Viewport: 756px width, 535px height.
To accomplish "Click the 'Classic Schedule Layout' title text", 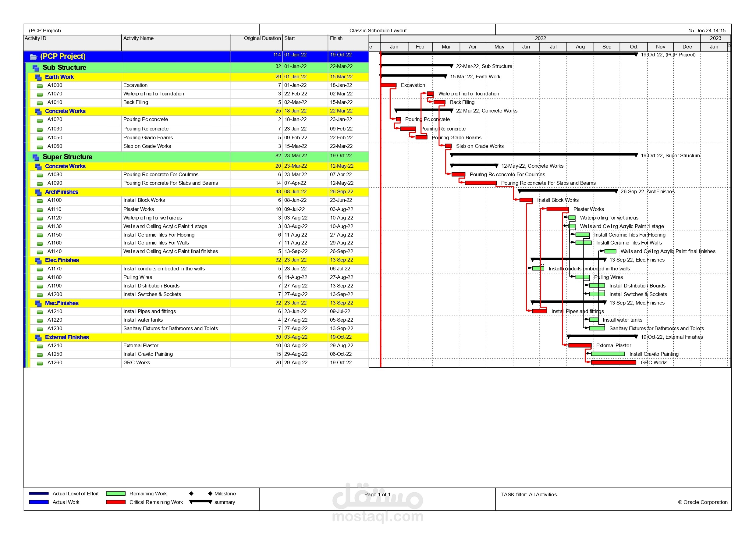I will (x=378, y=31).
